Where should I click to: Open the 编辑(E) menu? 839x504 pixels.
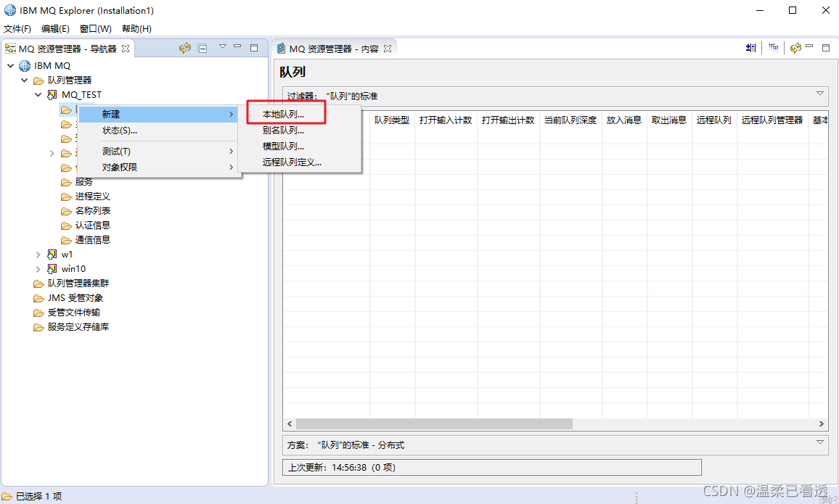tap(55, 29)
